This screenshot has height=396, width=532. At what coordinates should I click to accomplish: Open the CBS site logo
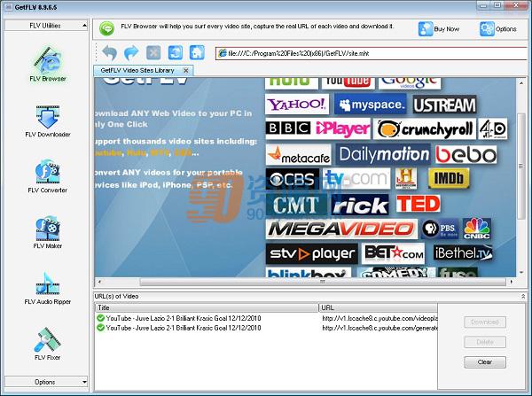[x=292, y=179]
